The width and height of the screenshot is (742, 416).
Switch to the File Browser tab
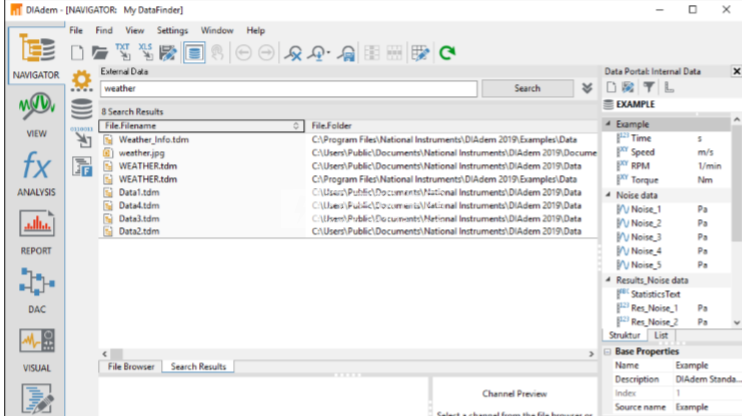(x=131, y=367)
